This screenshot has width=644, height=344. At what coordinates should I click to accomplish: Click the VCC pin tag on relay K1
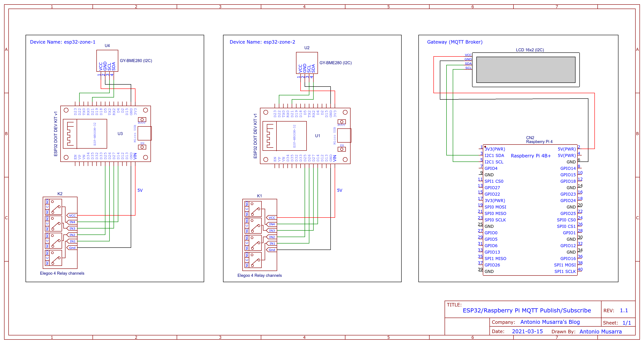coord(272,218)
